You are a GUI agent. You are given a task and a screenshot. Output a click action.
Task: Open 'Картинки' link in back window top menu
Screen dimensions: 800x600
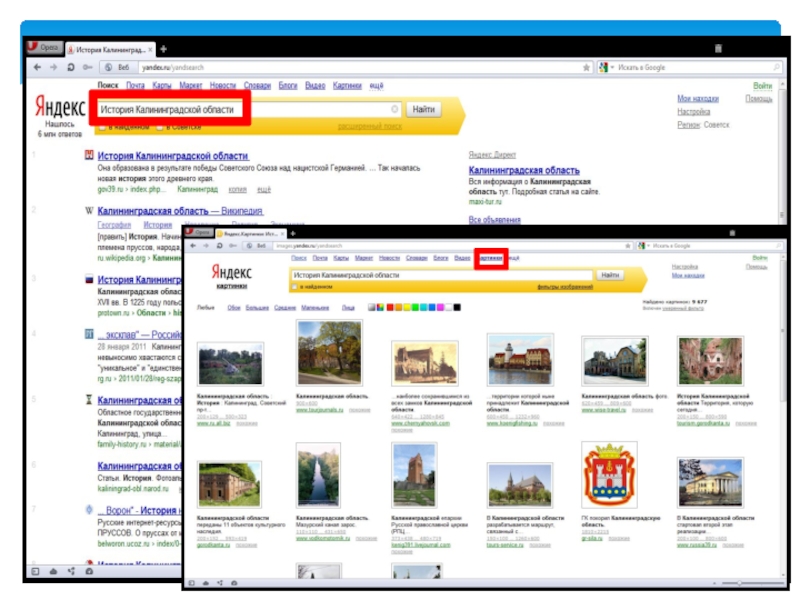pyautogui.click(x=347, y=86)
